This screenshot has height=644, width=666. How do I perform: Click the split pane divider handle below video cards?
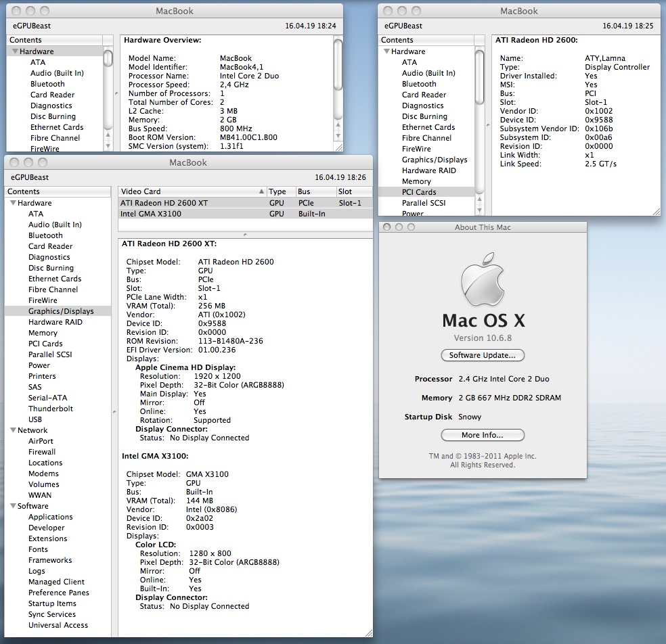pyautogui.click(x=245, y=234)
